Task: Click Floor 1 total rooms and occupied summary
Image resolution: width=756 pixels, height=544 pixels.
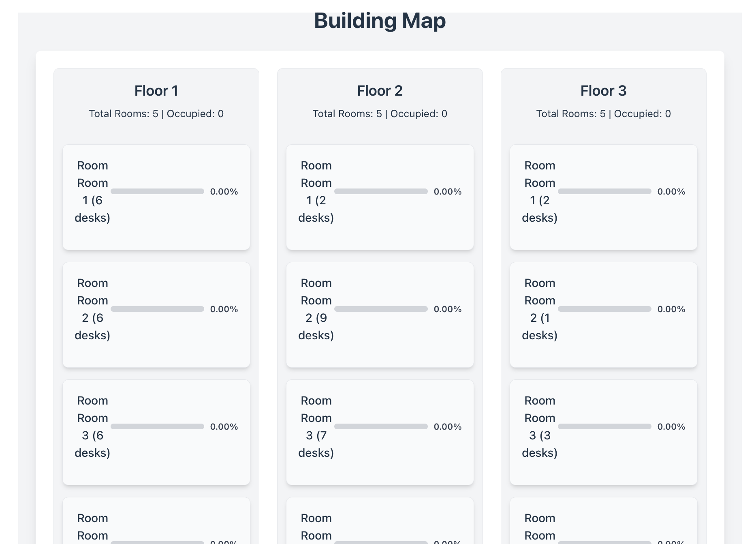Action: pos(156,114)
